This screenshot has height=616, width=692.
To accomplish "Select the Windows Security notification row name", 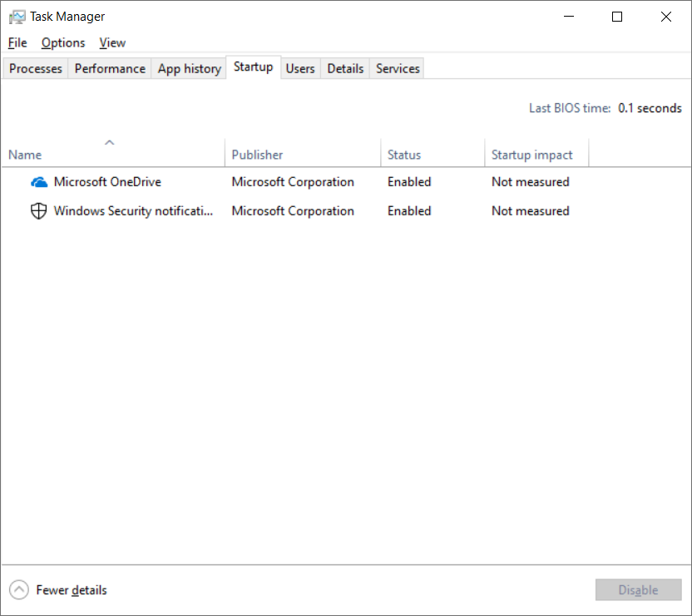I will pyautogui.click(x=133, y=211).
